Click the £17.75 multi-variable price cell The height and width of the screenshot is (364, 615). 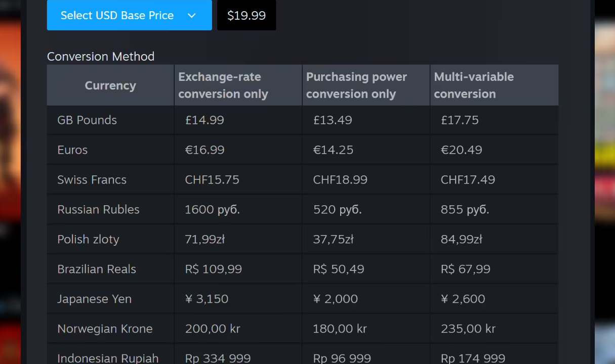click(x=460, y=120)
